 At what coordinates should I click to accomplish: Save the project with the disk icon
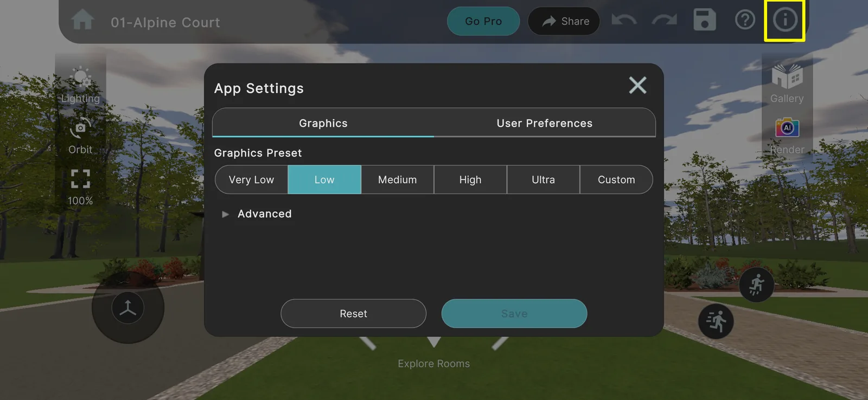[x=705, y=20]
